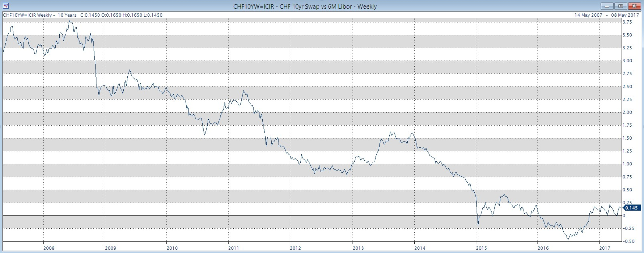This screenshot has width=644, height=253.
Task: Click the 2011 label on the time axis
Action: [x=234, y=248]
